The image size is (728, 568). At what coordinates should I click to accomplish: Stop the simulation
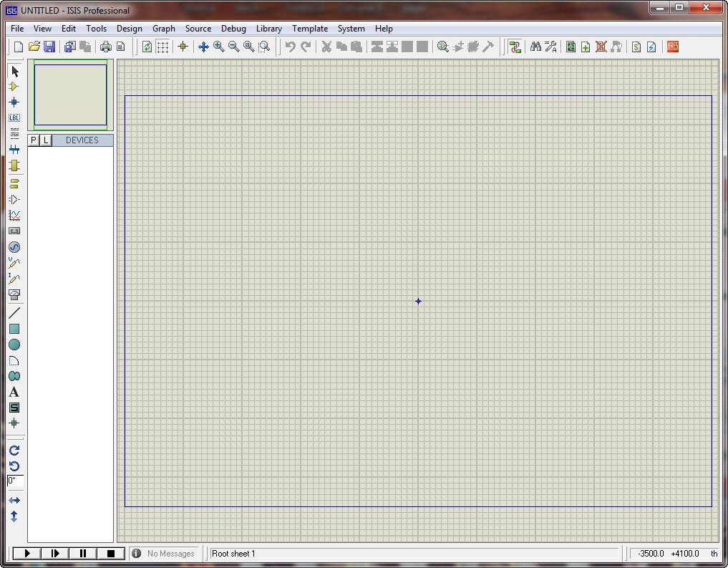tap(110, 553)
